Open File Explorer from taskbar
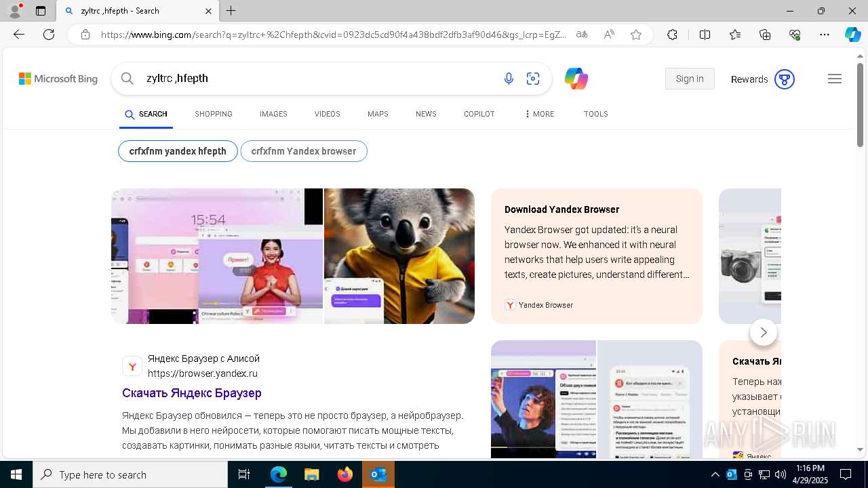The width and height of the screenshot is (868, 488). pos(312,474)
